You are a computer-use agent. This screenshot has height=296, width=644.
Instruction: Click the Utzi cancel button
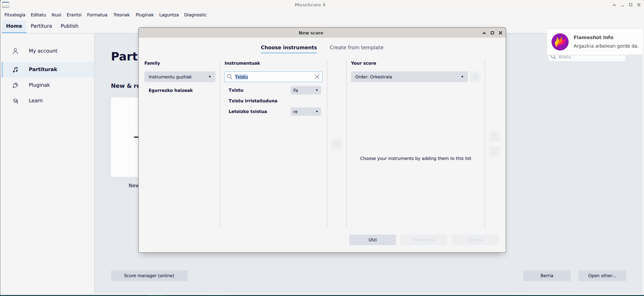[373, 240]
